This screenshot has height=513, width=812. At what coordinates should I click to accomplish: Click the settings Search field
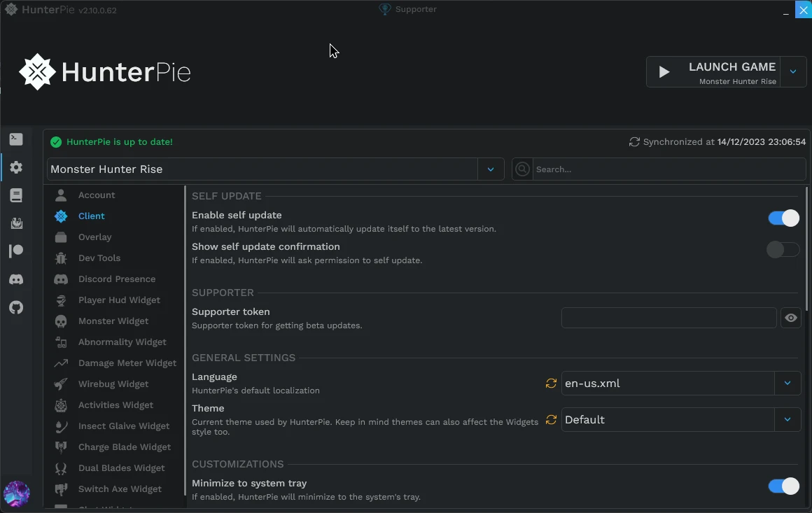click(x=665, y=169)
